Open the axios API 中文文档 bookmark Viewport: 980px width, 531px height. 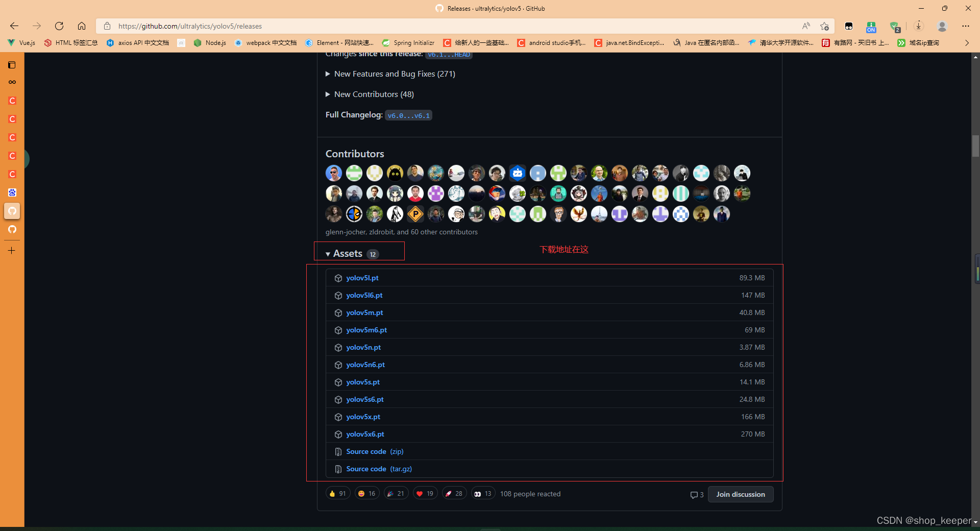[138, 43]
